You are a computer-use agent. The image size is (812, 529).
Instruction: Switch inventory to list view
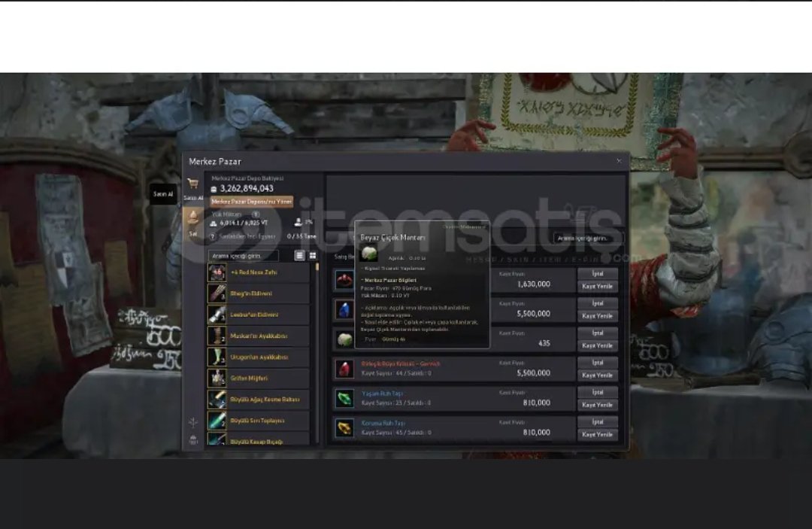tap(299, 255)
